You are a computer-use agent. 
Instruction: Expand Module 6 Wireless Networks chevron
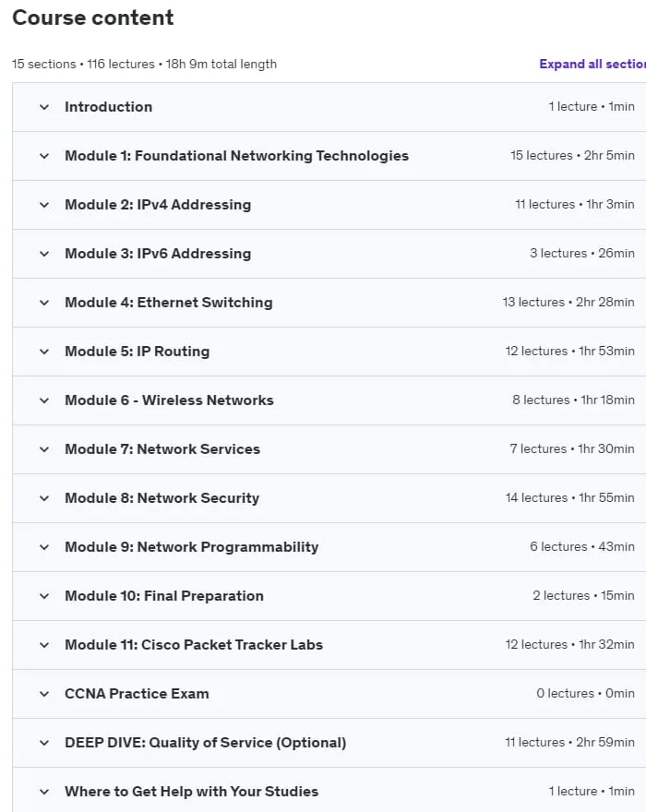(44, 400)
